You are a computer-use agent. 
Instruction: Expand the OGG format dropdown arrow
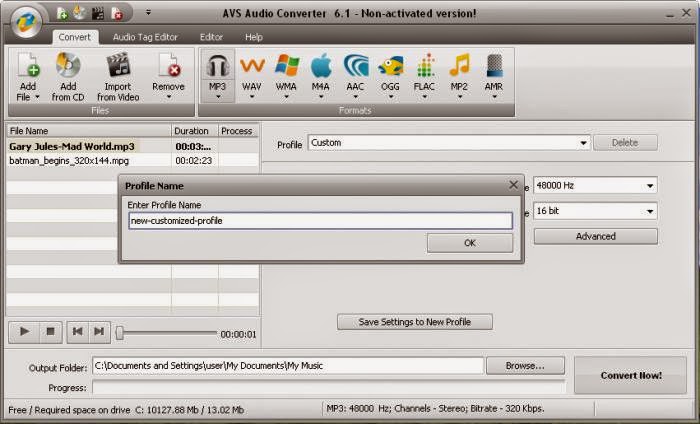(x=391, y=96)
